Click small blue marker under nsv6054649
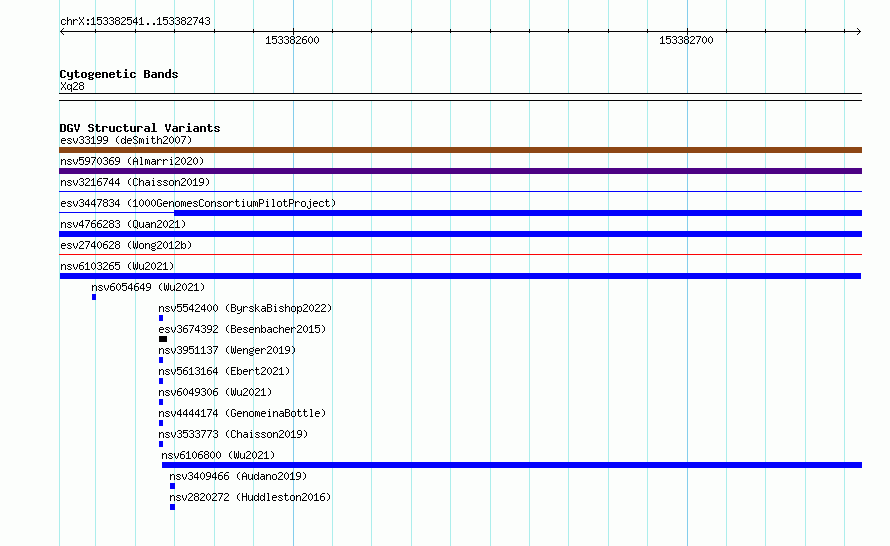The image size is (890, 546). tap(94, 297)
